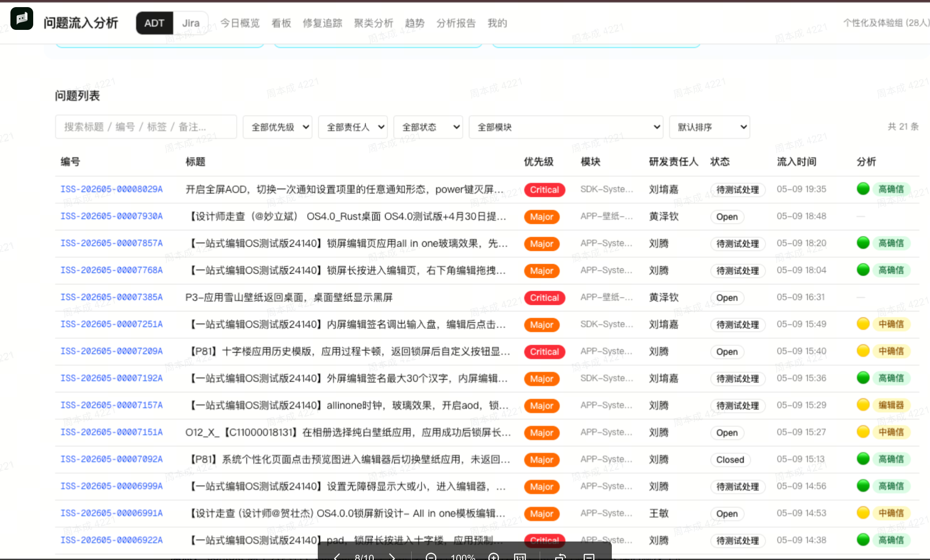
Task: Click yellow dot in row ISS-202605-00006991A
Action: tap(863, 513)
